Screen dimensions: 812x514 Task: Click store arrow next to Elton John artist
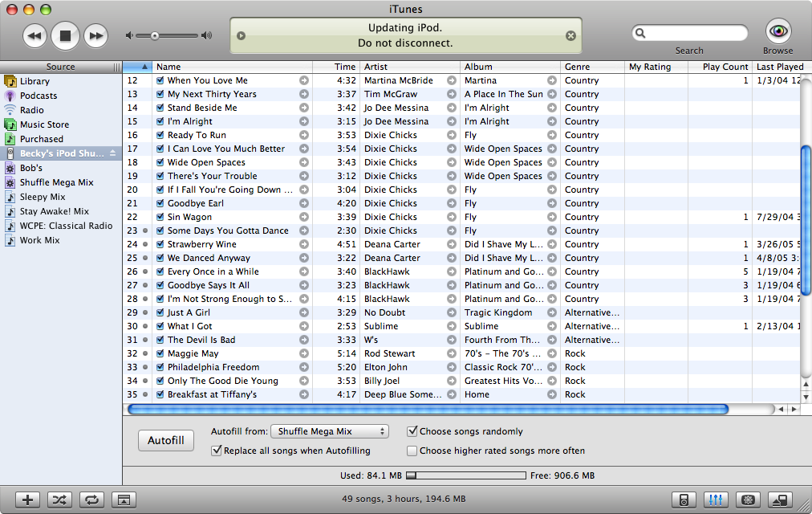(x=452, y=367)
